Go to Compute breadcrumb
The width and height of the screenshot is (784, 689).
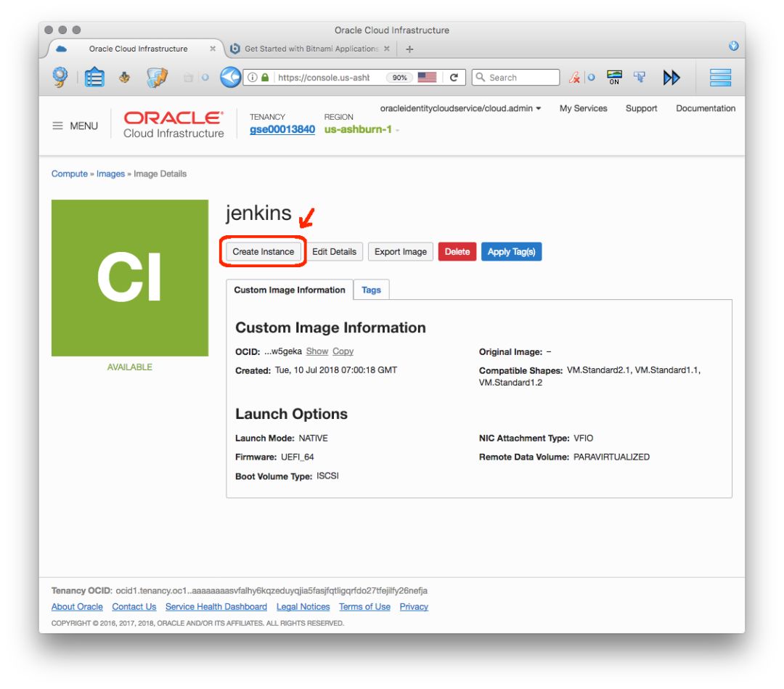click(70, 174)
